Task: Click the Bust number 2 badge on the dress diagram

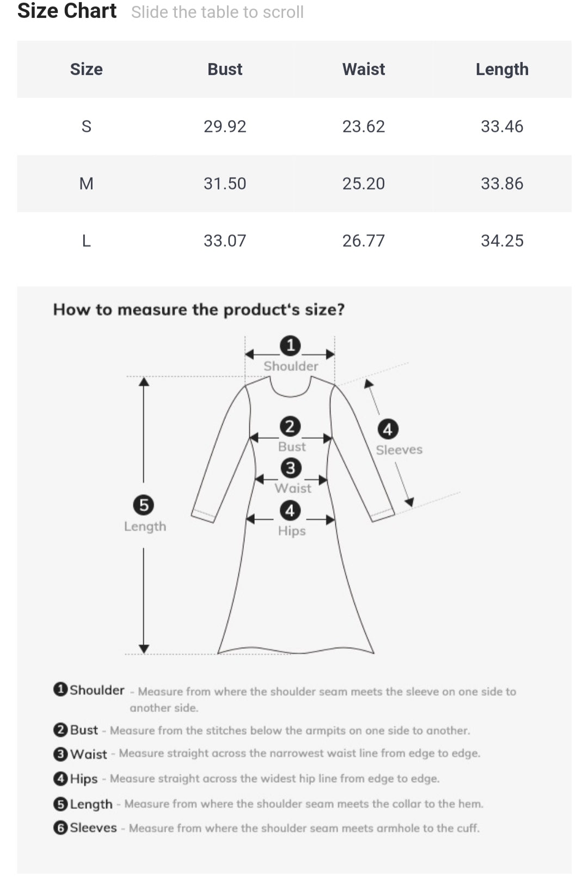Action: pos(290,426)
